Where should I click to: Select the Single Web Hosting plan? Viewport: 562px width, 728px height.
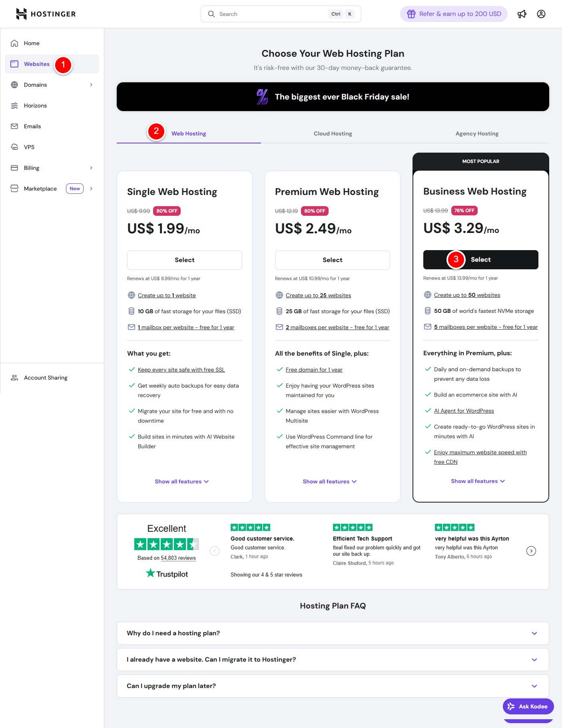coord(184,260)
